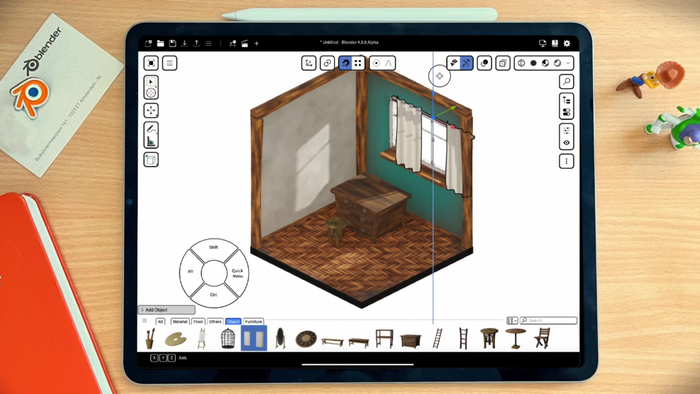The width and height of the screenshot is (700, 394).
Task: Switch to the Furniture asset tab
Action: click(254, 321)
